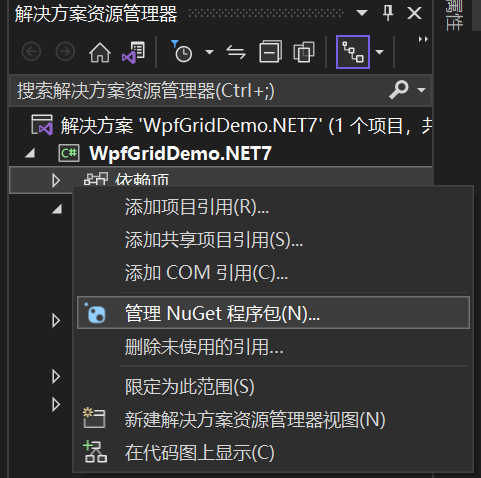Click the code map icon with green plus

95,452
